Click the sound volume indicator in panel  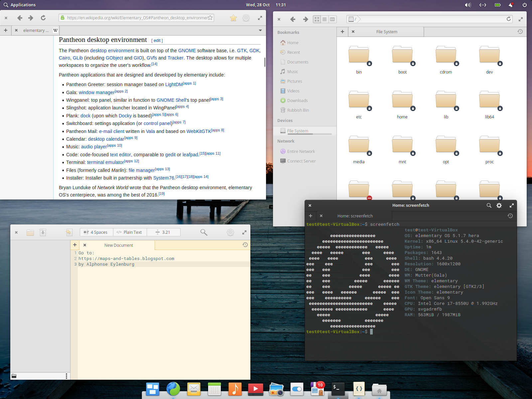468,5
